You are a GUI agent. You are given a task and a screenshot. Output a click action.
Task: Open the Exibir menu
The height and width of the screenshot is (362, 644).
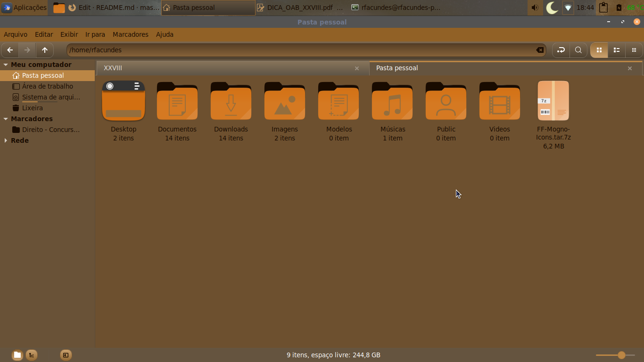69,34
